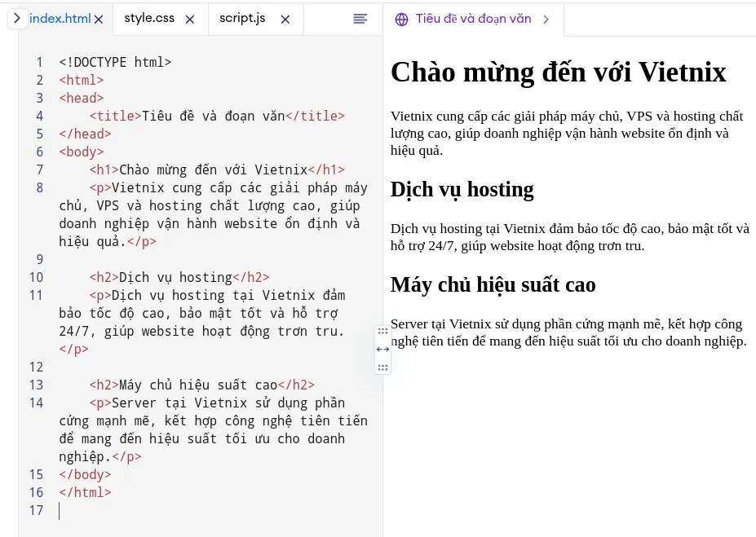This screenshot has width=756, height=537.
Task: Click the horizontal resize arrows on the split divider
Action: 382,349
